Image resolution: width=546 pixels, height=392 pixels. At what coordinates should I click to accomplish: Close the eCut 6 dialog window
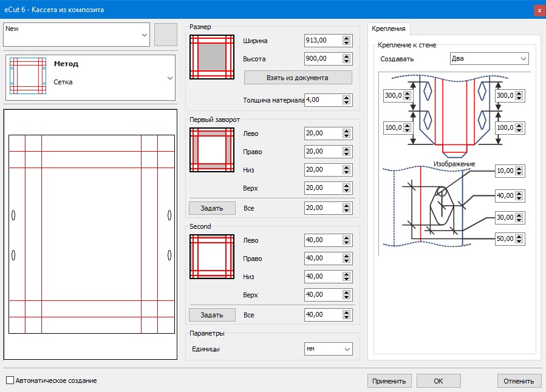tap(539, 10)
